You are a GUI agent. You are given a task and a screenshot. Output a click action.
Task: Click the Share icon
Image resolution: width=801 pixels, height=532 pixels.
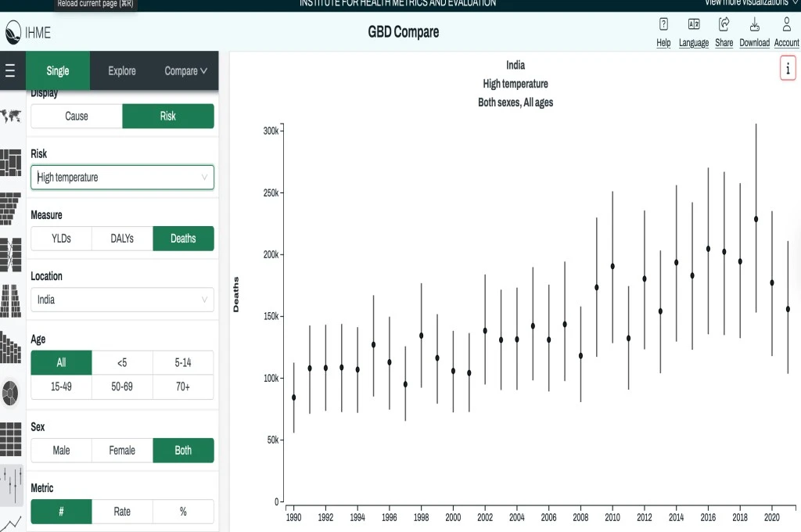pos(724,24)
